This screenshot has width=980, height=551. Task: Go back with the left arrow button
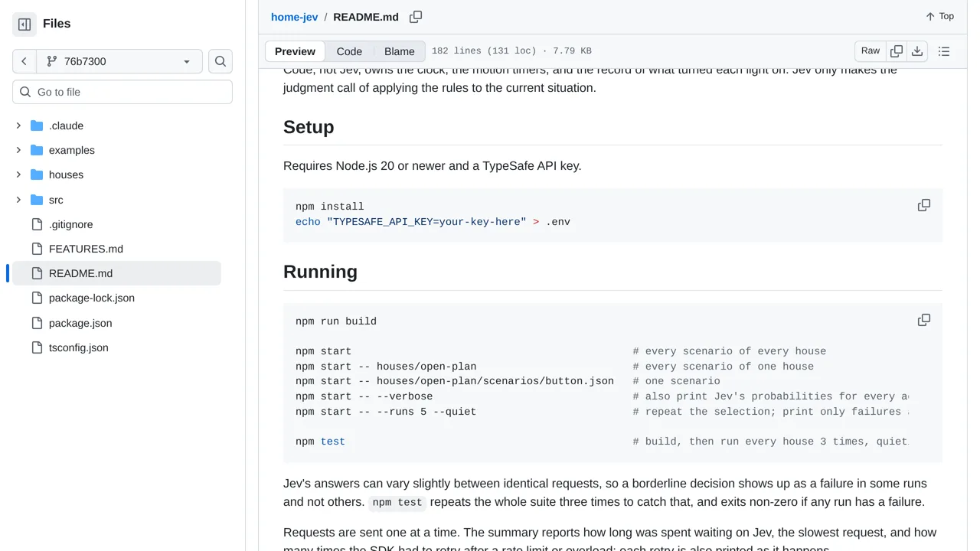coord(24,61)
